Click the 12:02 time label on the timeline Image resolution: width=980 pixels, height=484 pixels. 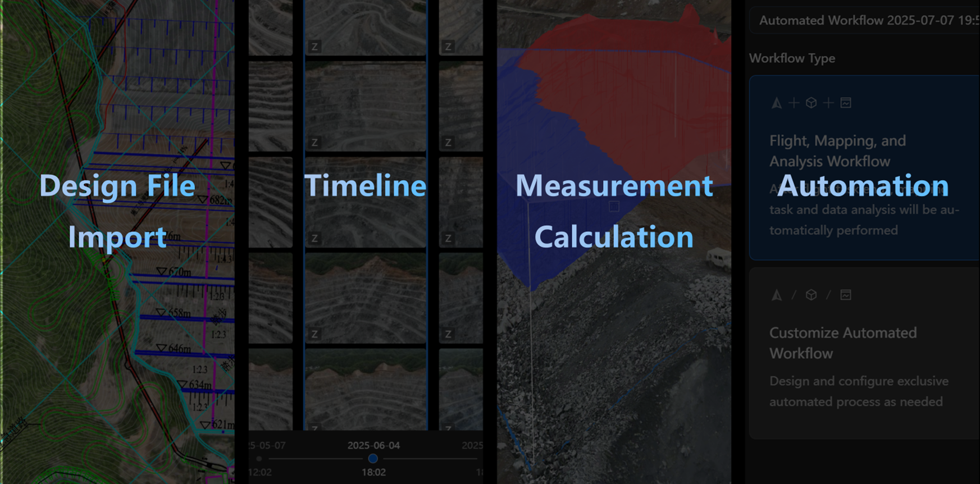(x=260, y=472)
